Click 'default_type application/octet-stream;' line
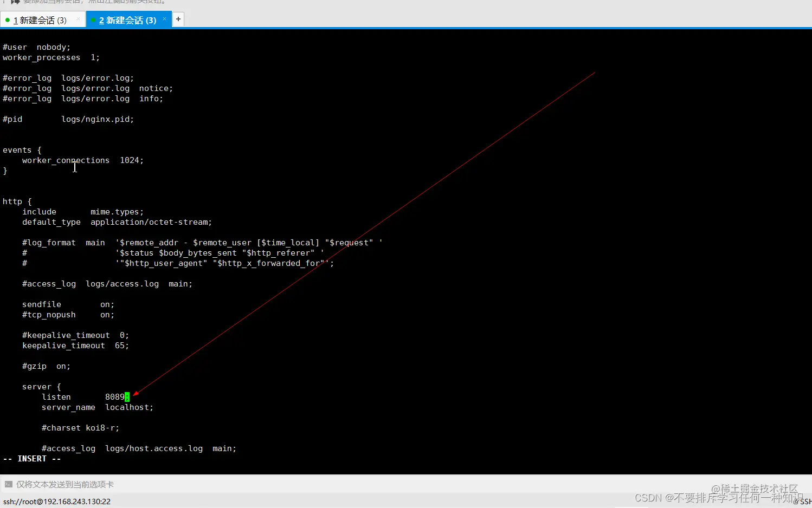The image size is (812, 508). [117, 222]
